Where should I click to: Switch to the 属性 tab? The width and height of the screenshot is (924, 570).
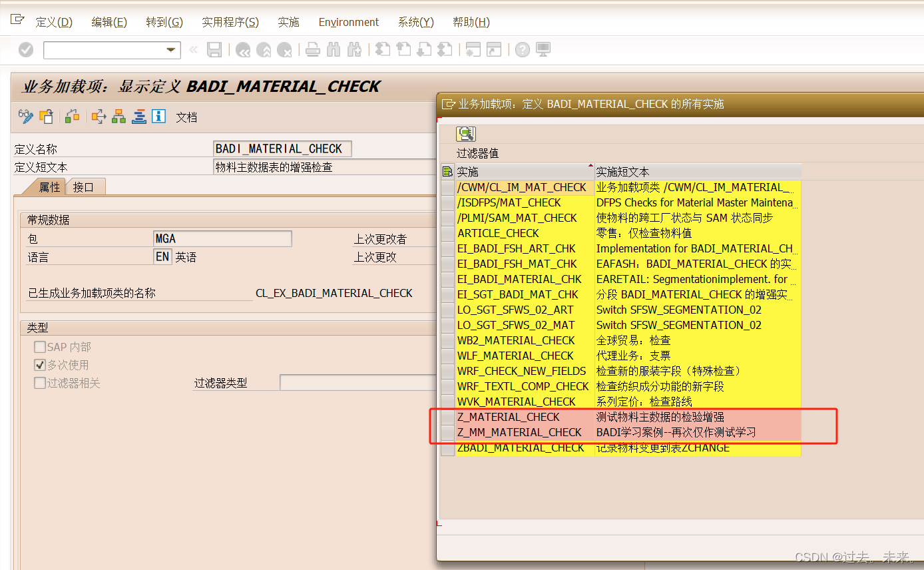[x=49, y=187]
